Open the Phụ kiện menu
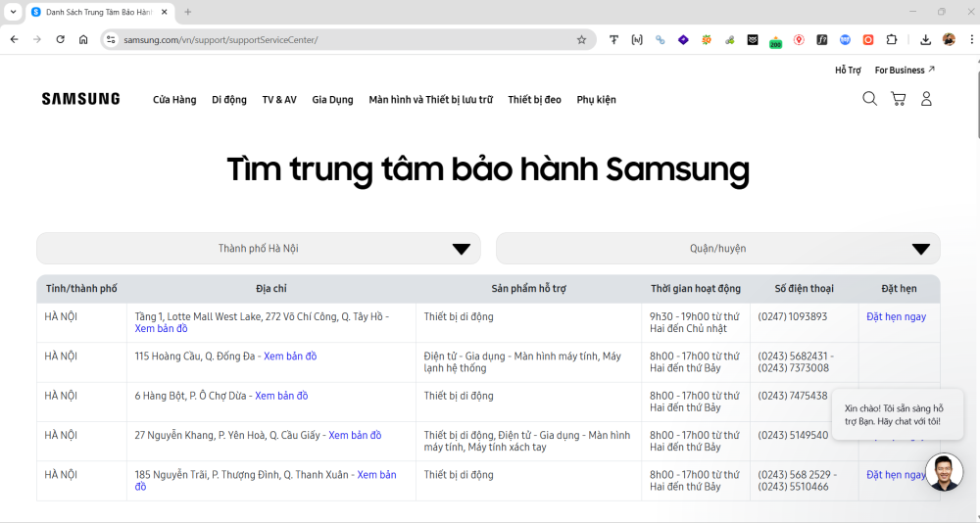 pos(596,99)
